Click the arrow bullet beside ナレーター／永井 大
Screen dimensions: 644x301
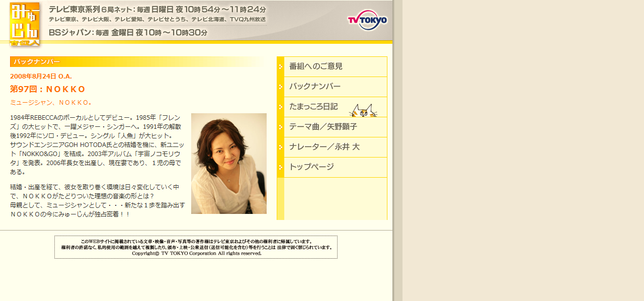coord(280,147)
